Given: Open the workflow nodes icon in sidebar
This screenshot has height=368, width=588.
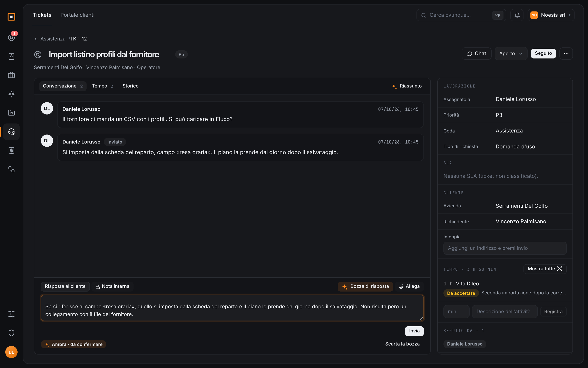Looking at the screenshot, I should point(11,169).
